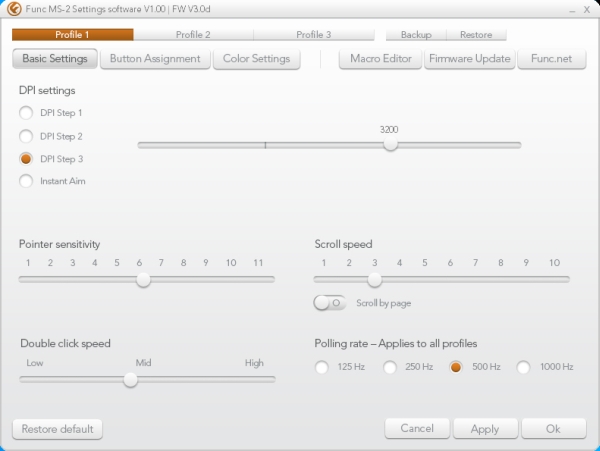
Task: Visit the Func.net link button
Action: pyautogui.click(x=551, y=59)
